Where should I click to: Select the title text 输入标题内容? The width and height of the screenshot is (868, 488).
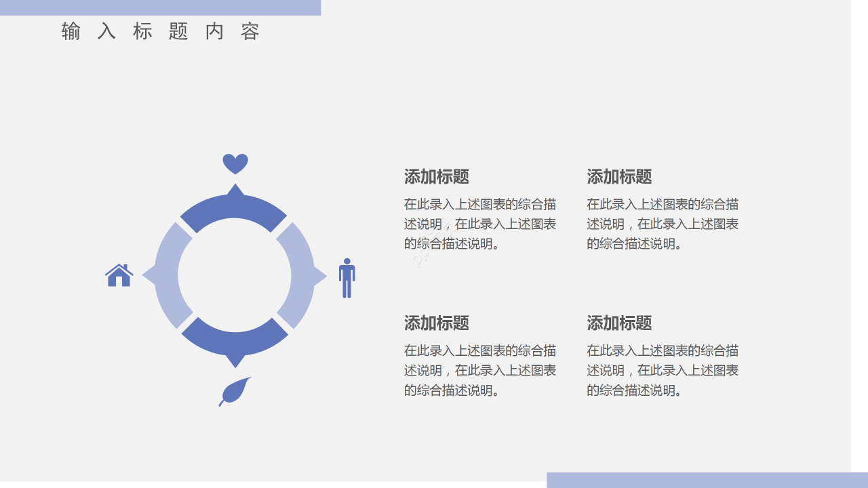pyautogui.click(x=159, y=31)
